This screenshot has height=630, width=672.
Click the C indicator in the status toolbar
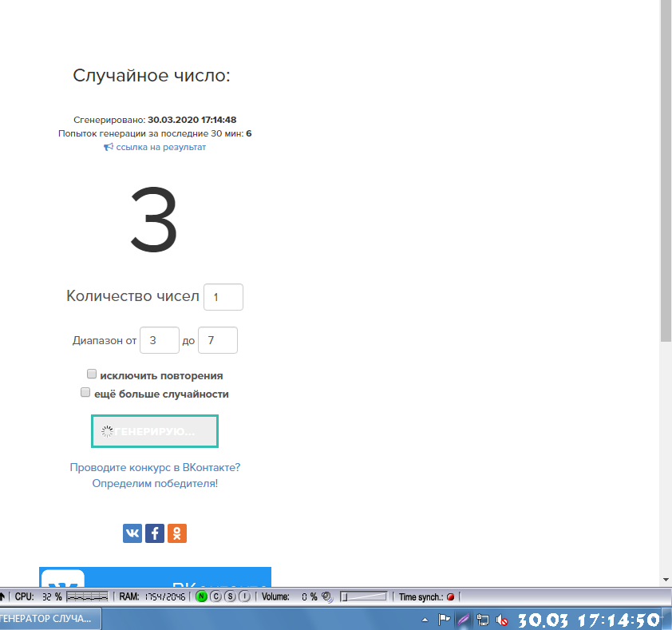(x=216, y=596)
